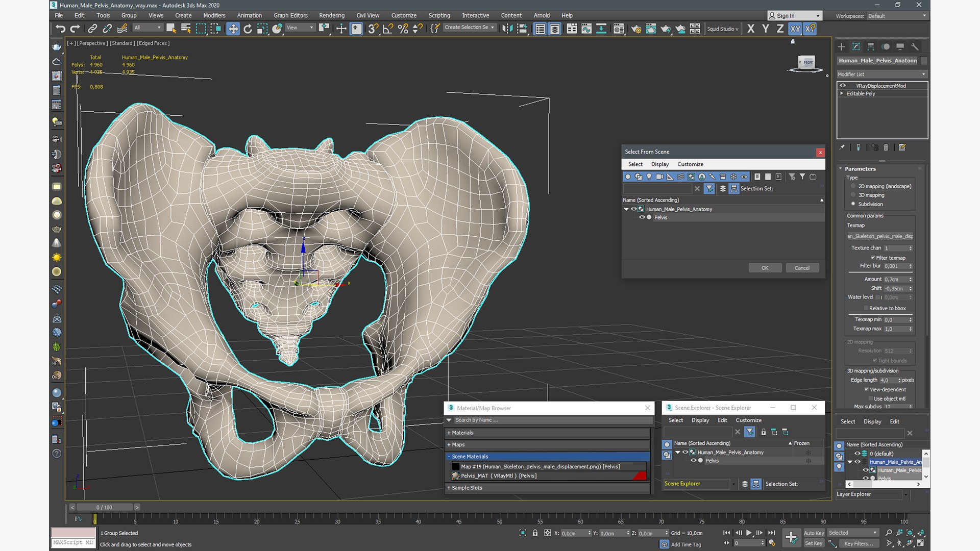Viewport: 980px width, 551px height.
Task: Expand the Editable Poly modifier entry
Action: (842, 93)
